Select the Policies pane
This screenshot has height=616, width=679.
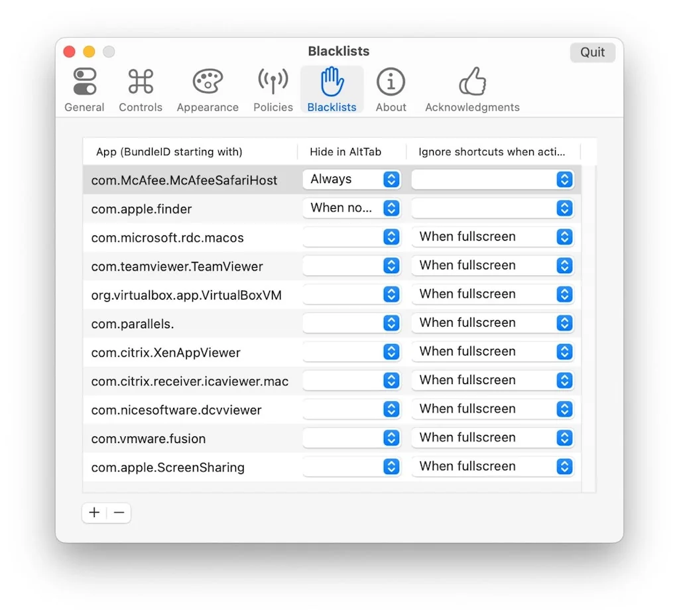[x=273, y=88]
